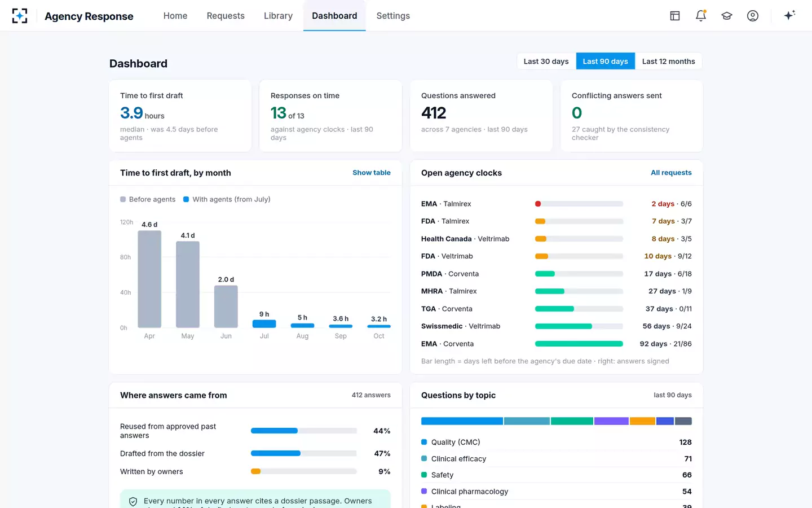Click the With agents (from July) legend item

[x=227, y=199]
